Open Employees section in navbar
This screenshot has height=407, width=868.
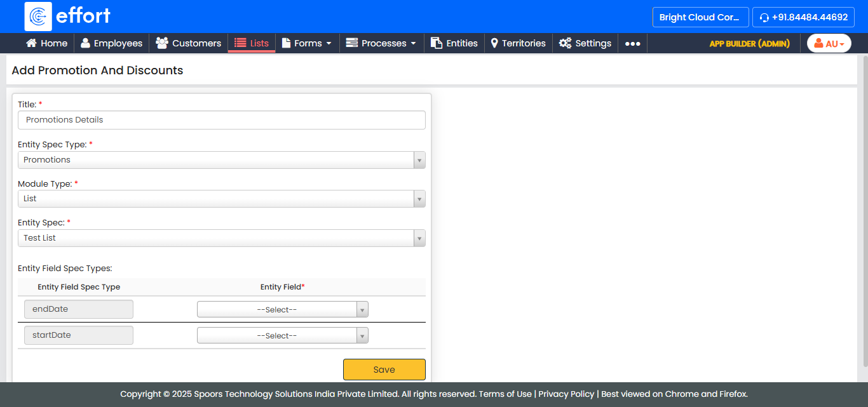click(x=111, y=43)
